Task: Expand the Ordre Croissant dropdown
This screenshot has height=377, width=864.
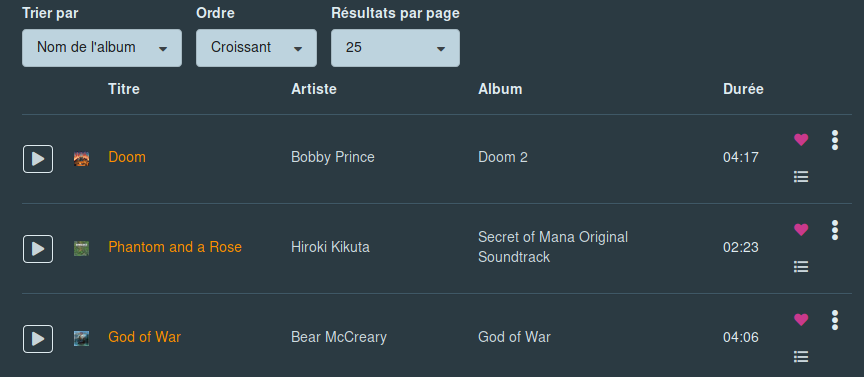Action: click(256, 48)
